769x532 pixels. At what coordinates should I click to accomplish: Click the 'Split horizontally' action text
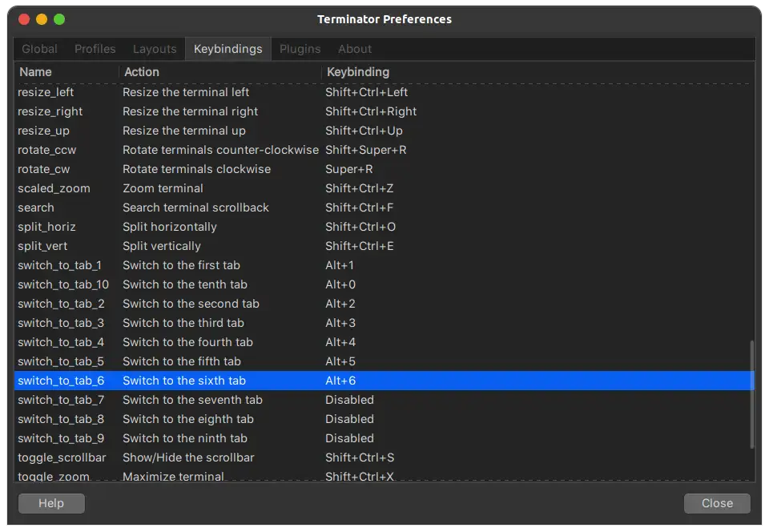pyautogui.click(x=170, y=227)
